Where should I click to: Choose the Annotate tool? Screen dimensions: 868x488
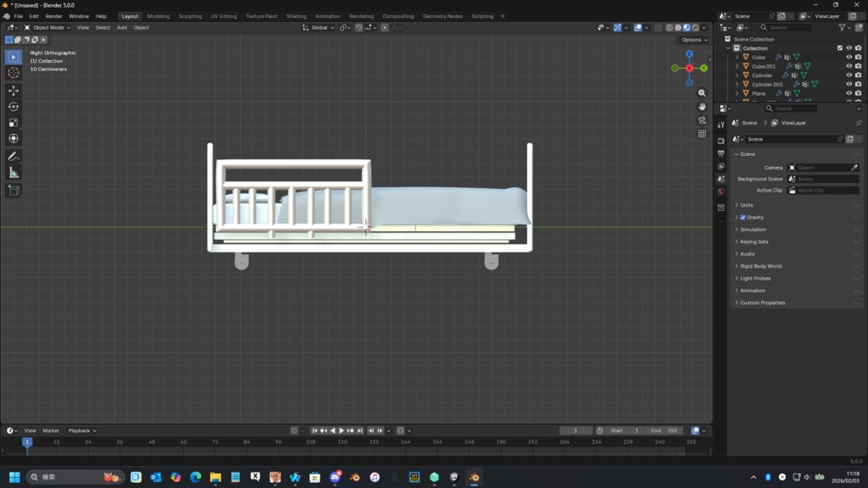[14, 157]
